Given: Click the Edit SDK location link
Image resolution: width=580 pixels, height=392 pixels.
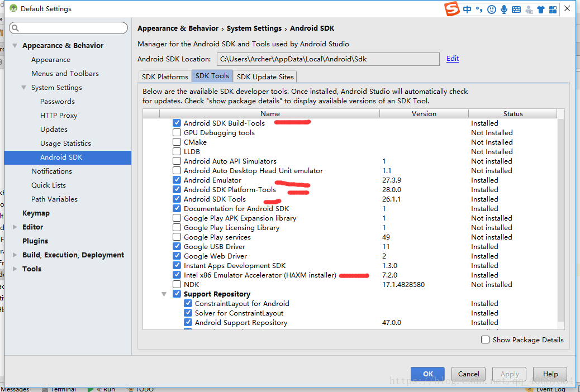Looking at the screenshot, I should [x=453, y=59].
